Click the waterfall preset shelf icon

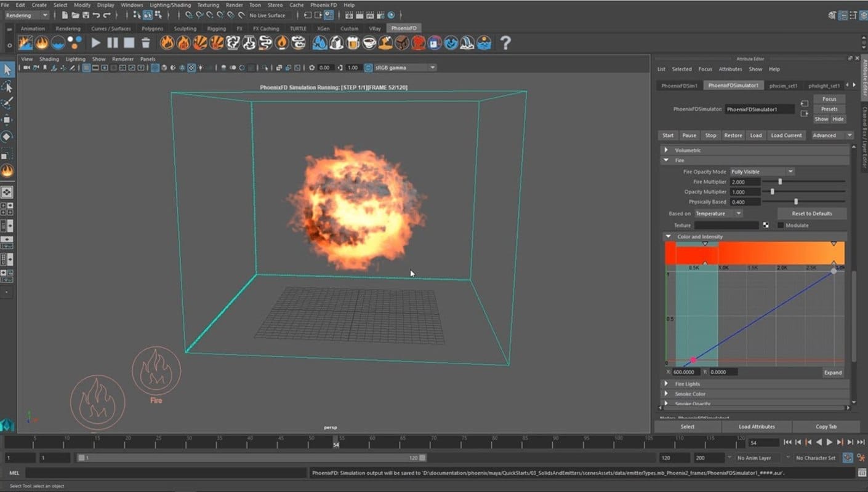[x=468, y=42]
